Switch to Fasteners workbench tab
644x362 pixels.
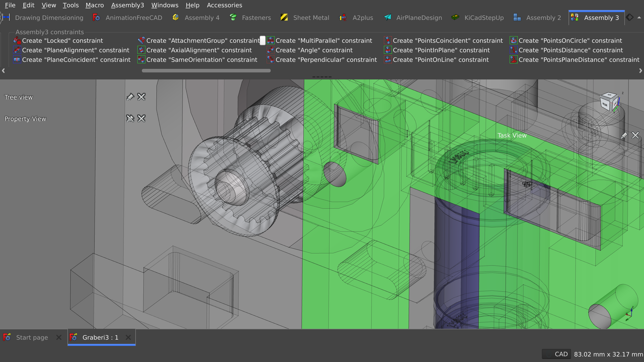coord(250,18)
